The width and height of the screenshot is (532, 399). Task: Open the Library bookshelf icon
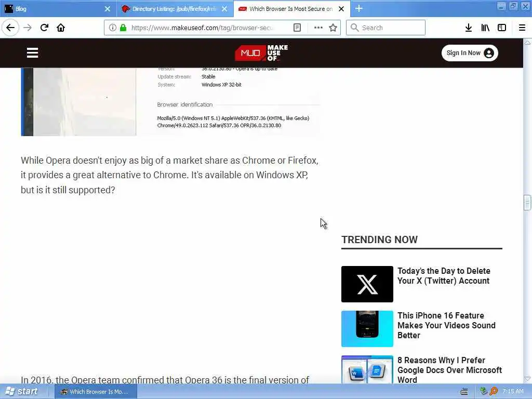click(x=485, y=28)
